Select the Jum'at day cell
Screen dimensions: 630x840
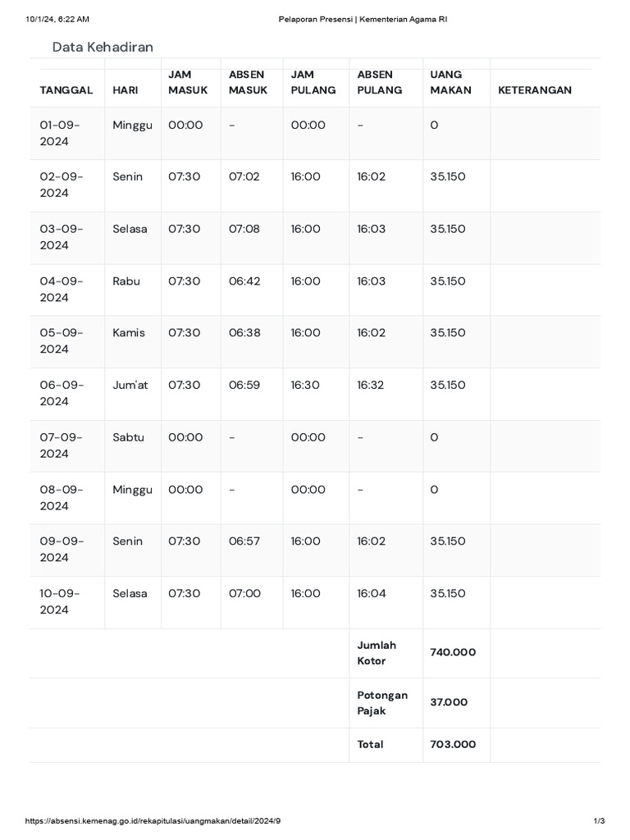[x=130, y=385]
